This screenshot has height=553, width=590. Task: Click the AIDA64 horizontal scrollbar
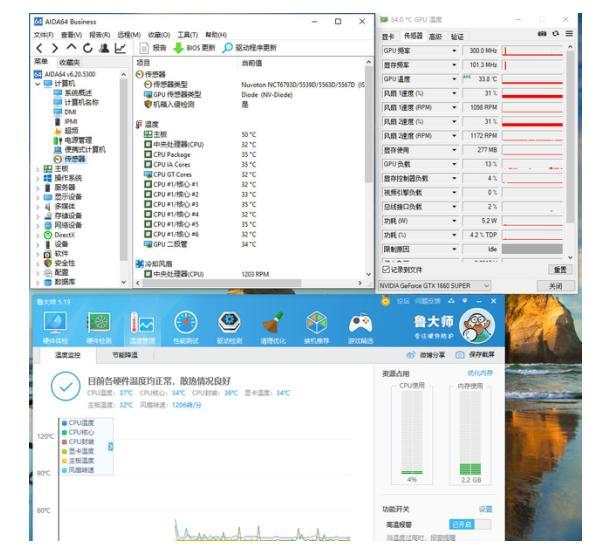point(221,283)
